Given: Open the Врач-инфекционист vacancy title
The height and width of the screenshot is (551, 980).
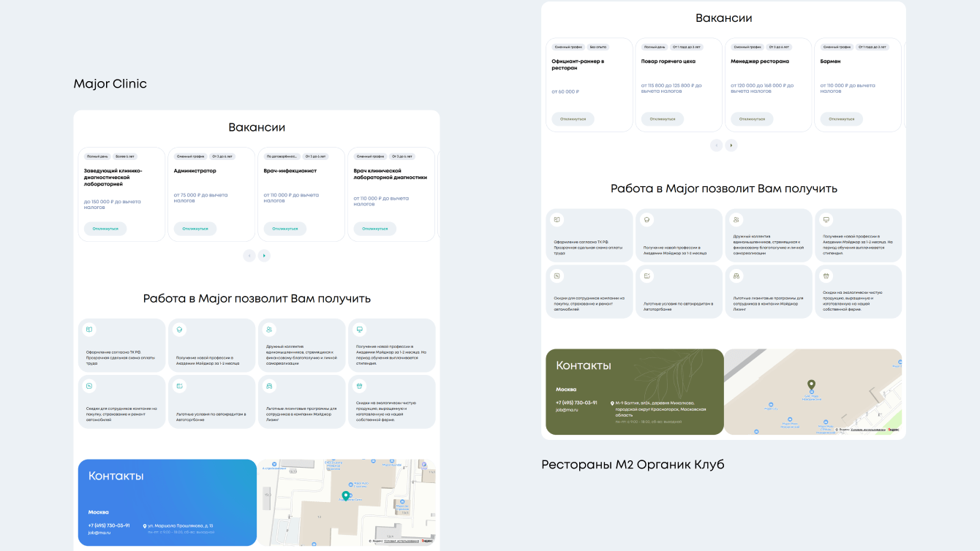Looking at the screenshot, I should tap(290, 171).
